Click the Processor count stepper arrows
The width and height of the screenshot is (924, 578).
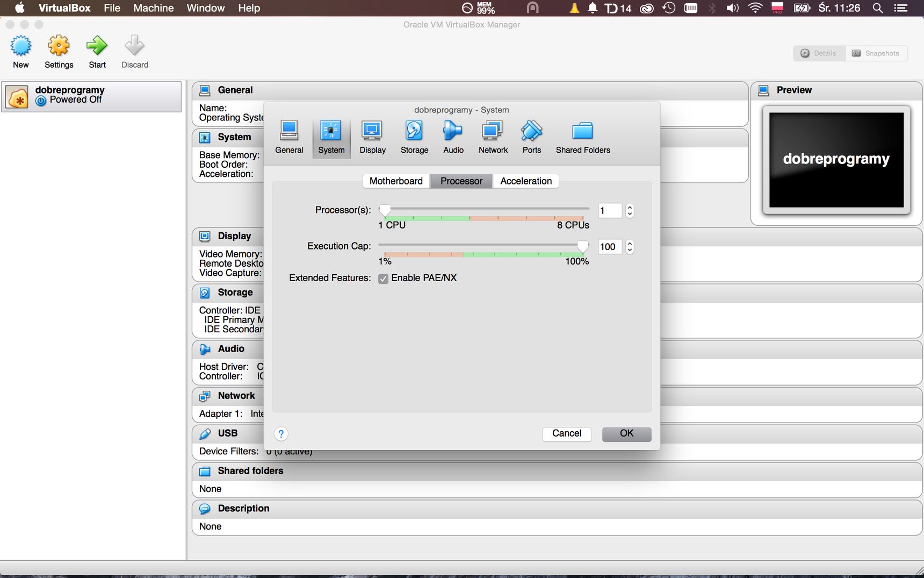tap(630, 211)
